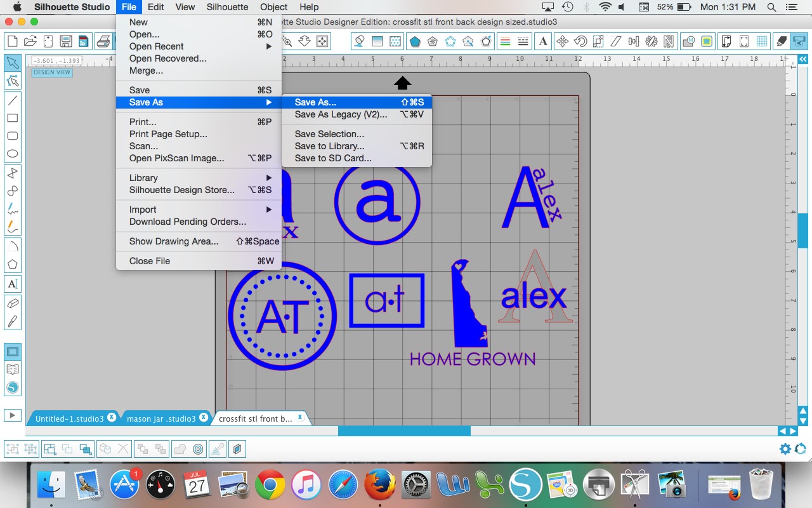Expand the Import submenu

tap(142, 209)
